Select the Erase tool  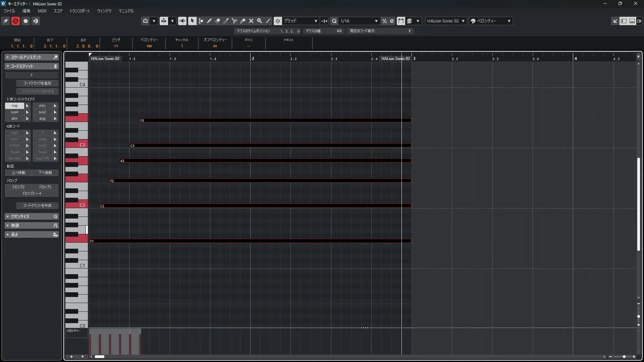pos(218,21)
